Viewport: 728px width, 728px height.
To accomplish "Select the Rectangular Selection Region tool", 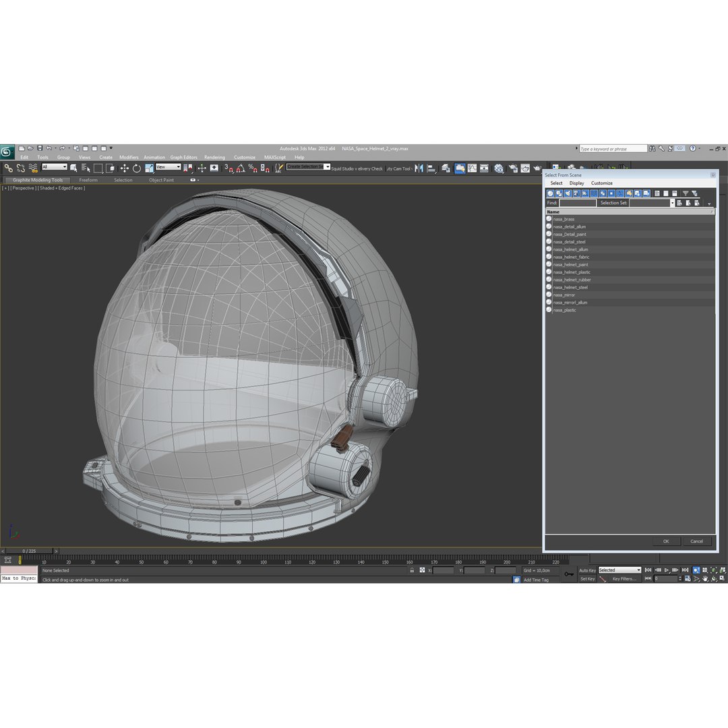I will pyautogui.click(x=98, y=168).
